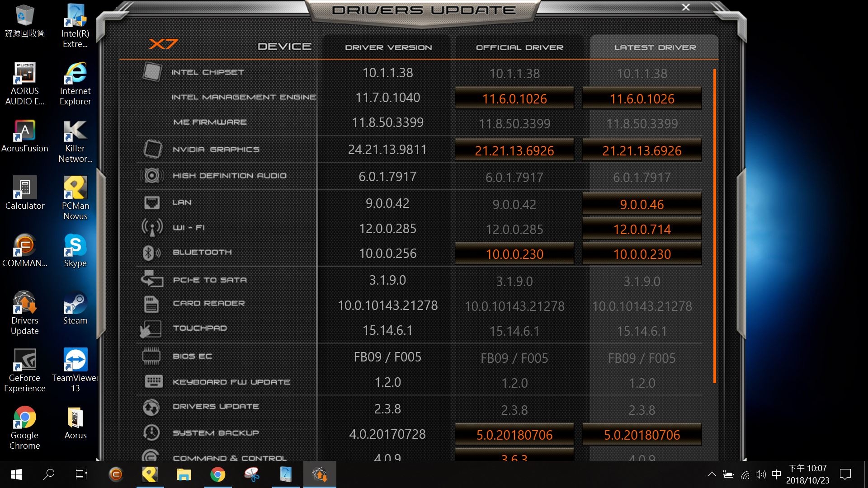Click ME Firmware installed version 11.8.50.3399

[x=387, y=122]
